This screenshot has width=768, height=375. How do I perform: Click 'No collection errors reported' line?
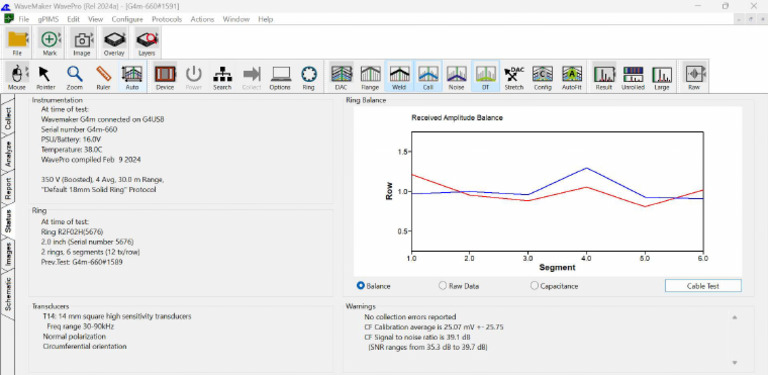[410, 317]
